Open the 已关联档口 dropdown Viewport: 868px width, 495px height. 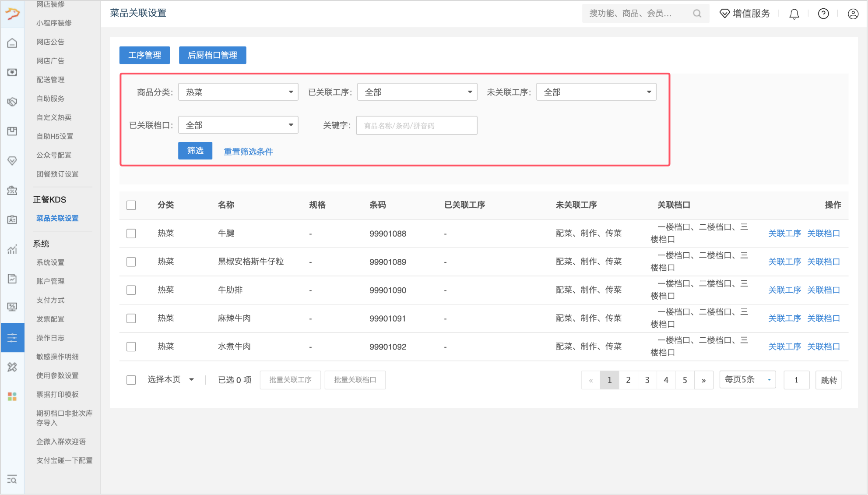tap(238, 125)
